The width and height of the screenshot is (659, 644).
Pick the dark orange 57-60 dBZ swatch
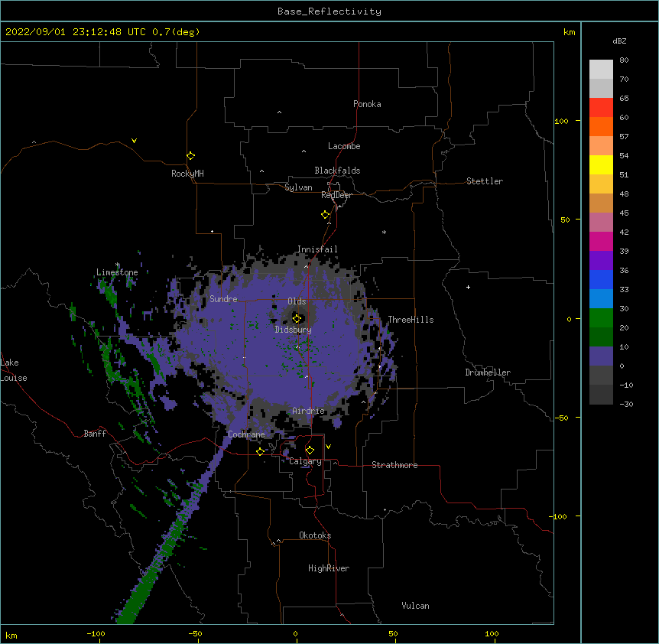tap(601, 126)
